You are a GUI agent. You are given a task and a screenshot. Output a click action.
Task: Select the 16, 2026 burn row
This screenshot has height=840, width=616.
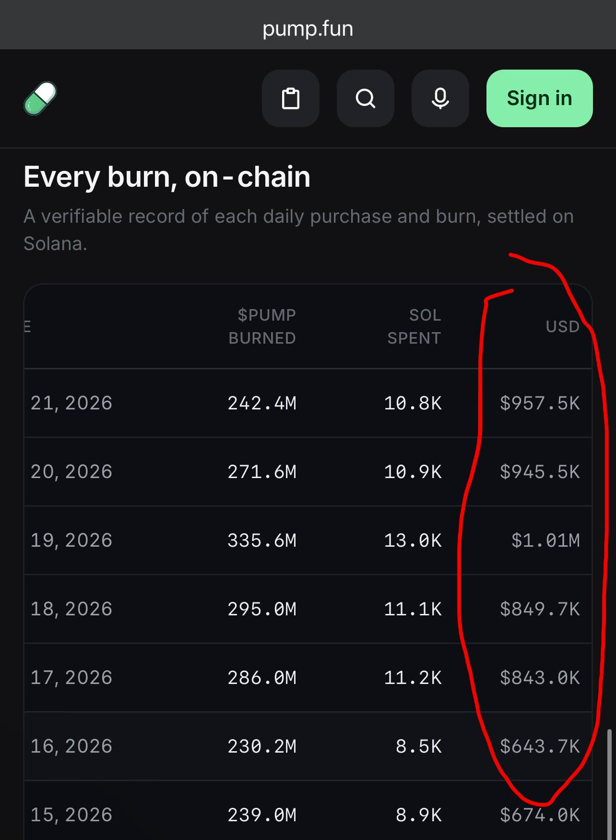coord(308,746)
